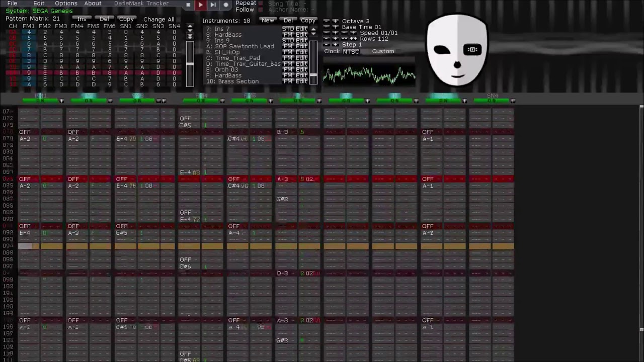Open the About menu
Screen dimensions: 644x362
click(x=93, y=4)
